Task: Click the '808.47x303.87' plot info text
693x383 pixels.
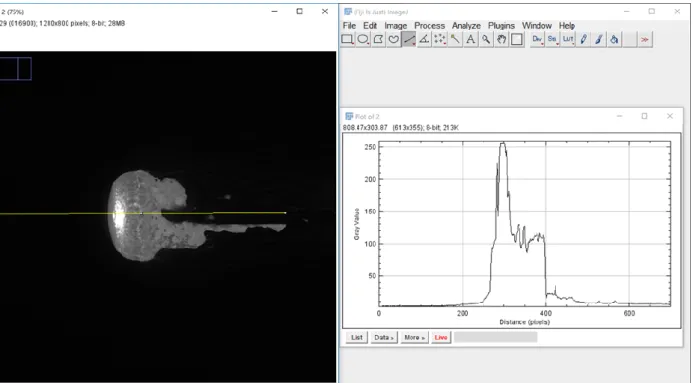Action: [365, 128]
